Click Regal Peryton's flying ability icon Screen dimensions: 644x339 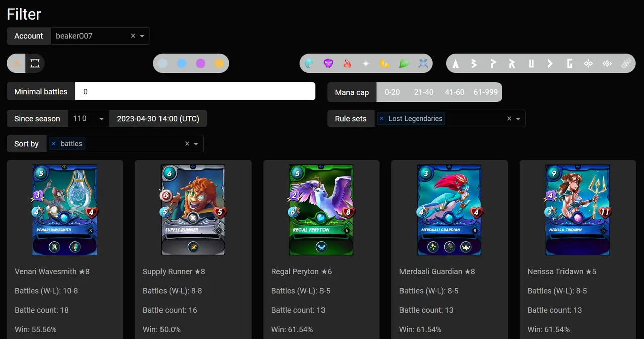[321, 247]
